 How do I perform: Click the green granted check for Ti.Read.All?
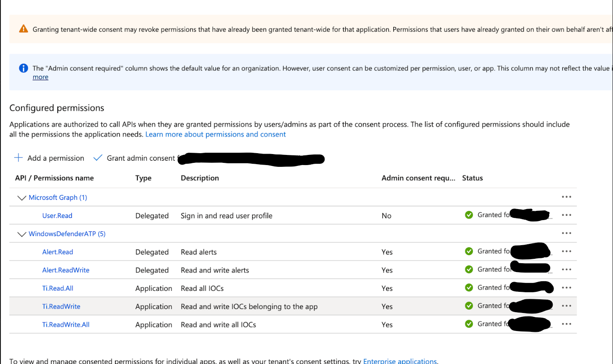pyautogui.click(x=469, y=287)
